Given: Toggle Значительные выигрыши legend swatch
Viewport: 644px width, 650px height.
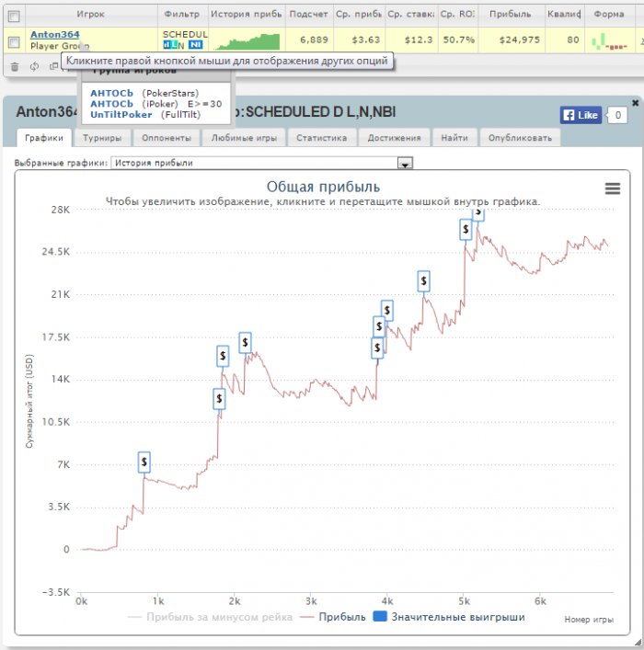Looking at the screenshot, I should click(380, 616).
